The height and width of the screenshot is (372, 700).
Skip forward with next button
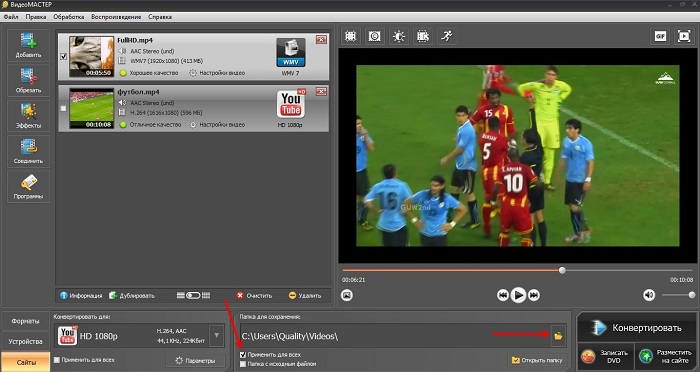point(534,295)
